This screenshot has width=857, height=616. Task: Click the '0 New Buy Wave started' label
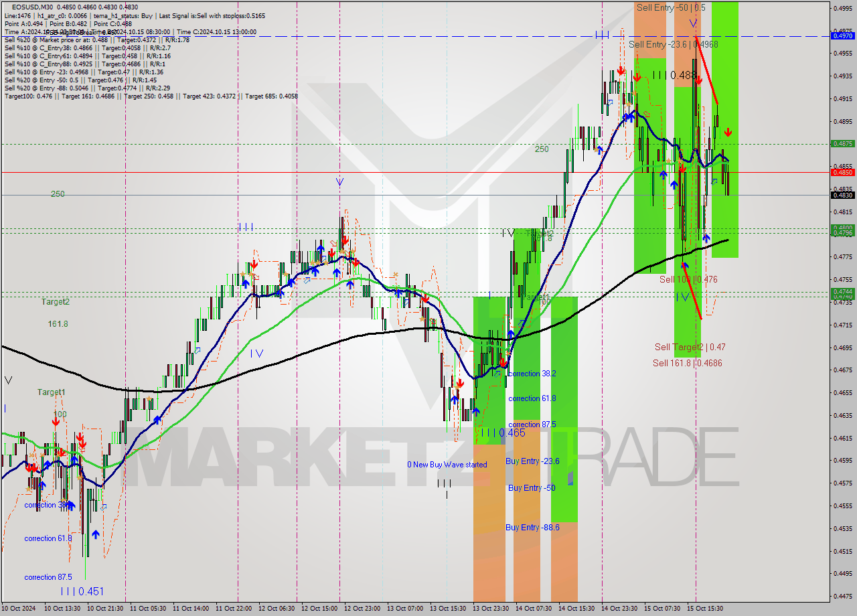(447, 465)
